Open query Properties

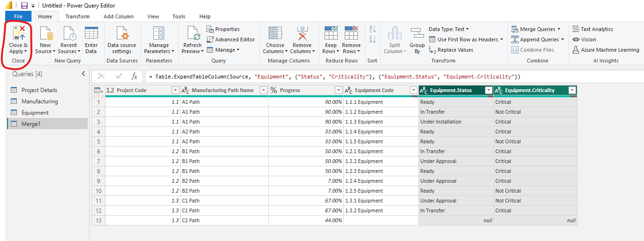[x=223, y=29]
